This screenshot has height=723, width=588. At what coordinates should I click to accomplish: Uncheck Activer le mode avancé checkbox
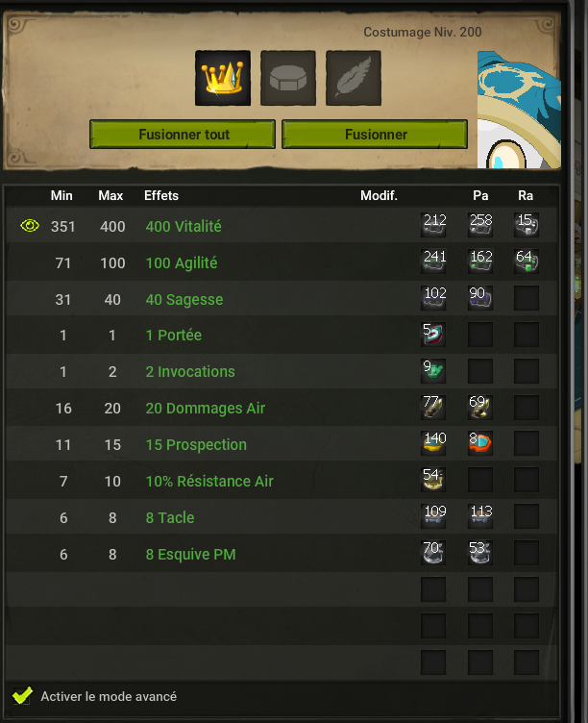(x=22, y=696)
